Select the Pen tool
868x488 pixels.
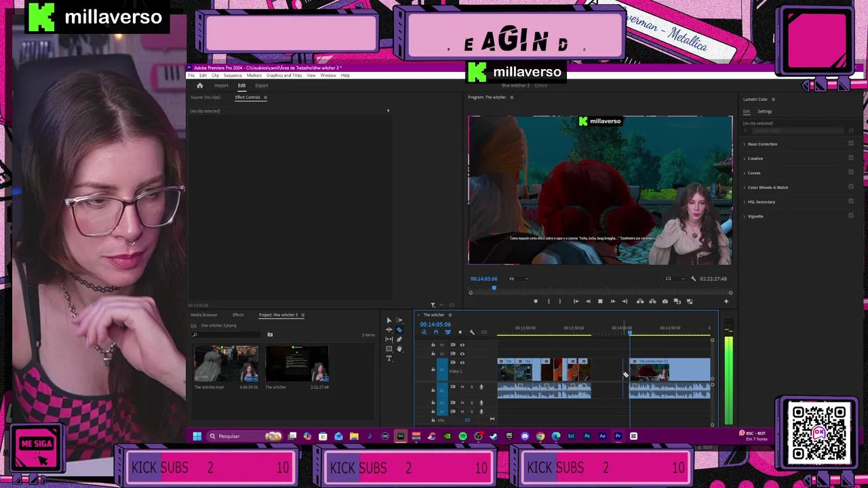click(399, 340)
